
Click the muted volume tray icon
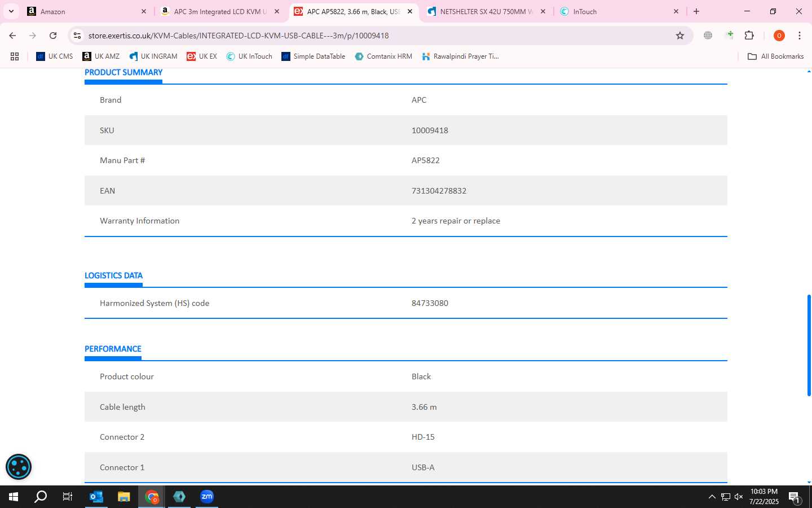point(739,497)
